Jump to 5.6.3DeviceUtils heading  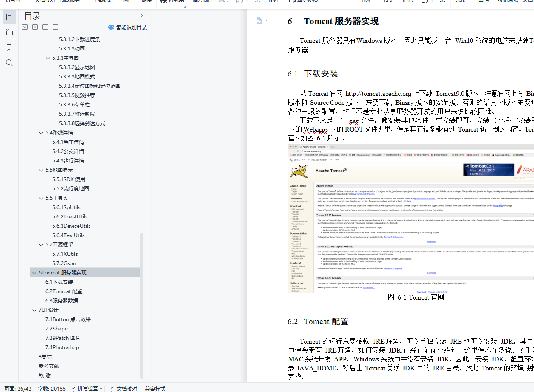click(x=71, y=226)
